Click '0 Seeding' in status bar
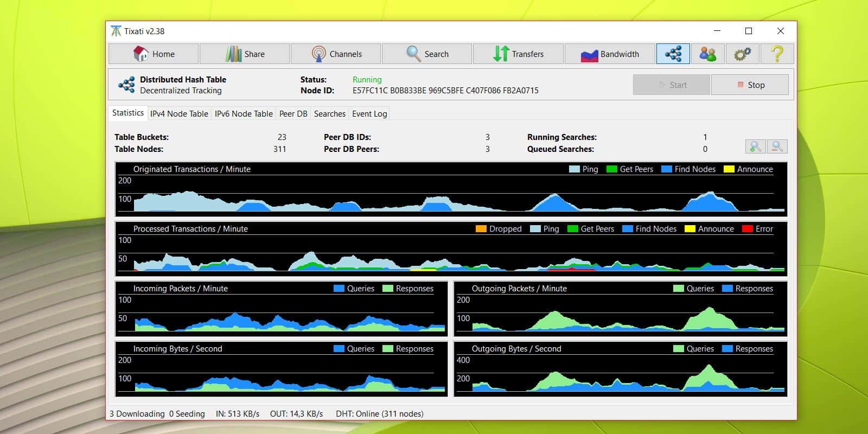The width and height of the screenshot is (868, 434). click(x=187, y=414)
